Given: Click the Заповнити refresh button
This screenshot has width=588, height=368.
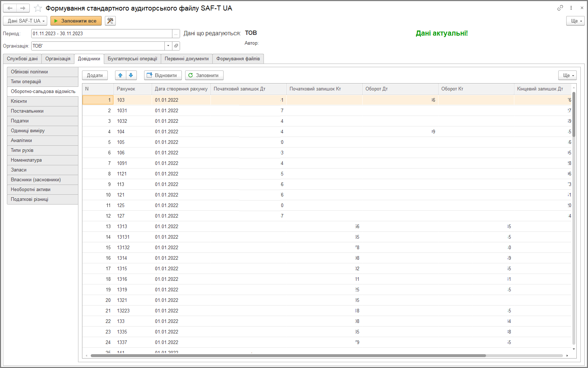Looking at the screenshot, I should point(204,75).
